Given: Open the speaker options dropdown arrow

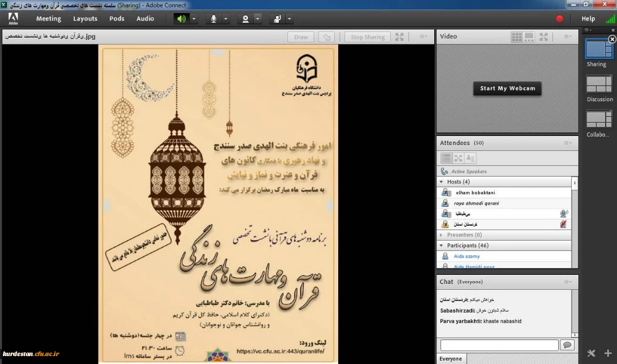Looking at the screenshot, I should (x=194, y=19).
